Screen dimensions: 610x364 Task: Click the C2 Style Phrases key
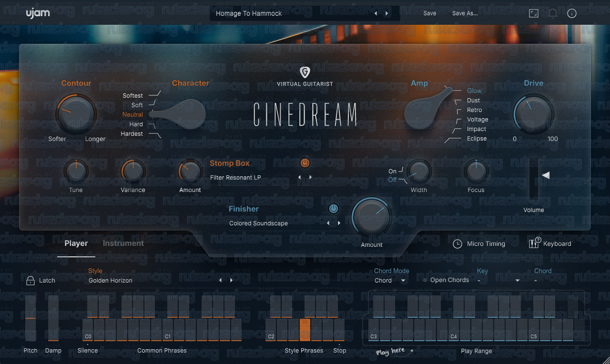[271, 330]
